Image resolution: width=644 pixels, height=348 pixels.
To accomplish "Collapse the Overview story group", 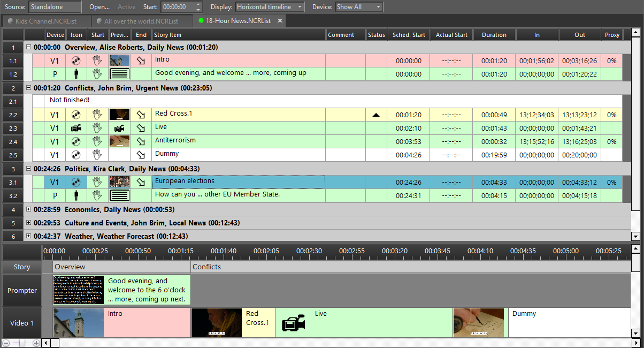I will pos(28,47).
